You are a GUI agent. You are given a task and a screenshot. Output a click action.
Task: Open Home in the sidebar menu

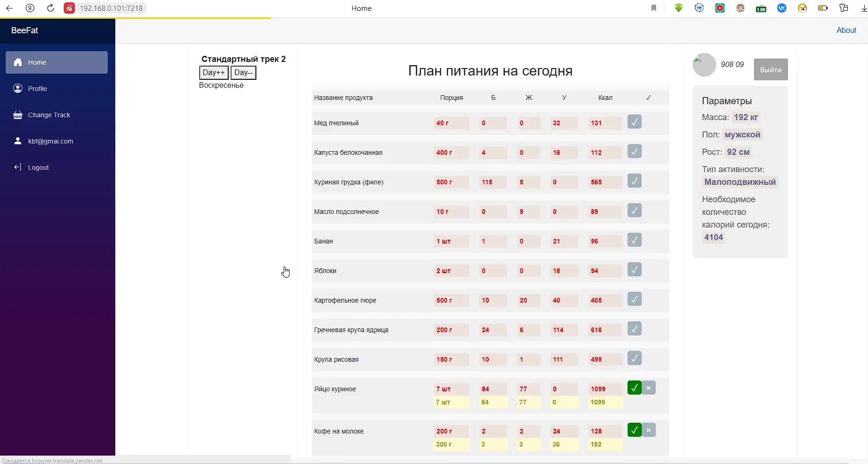point(57,62)
